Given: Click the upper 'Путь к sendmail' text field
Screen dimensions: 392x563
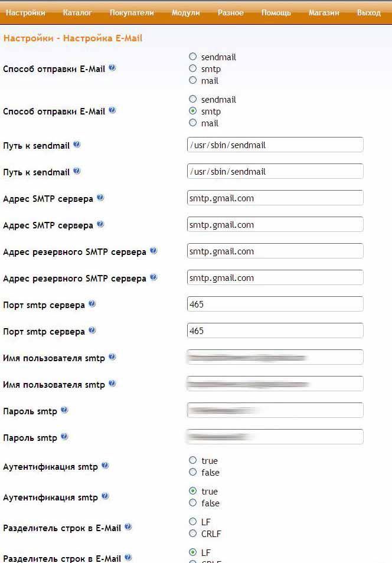Looking at the screenshot, I should (275, 145).
